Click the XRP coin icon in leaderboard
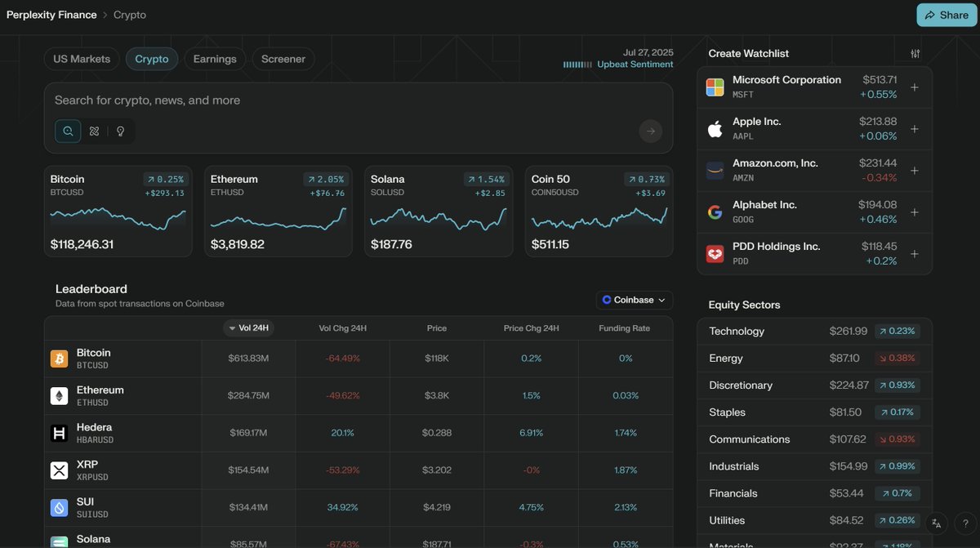Screen dimensions: 980x548 point(59,470)
